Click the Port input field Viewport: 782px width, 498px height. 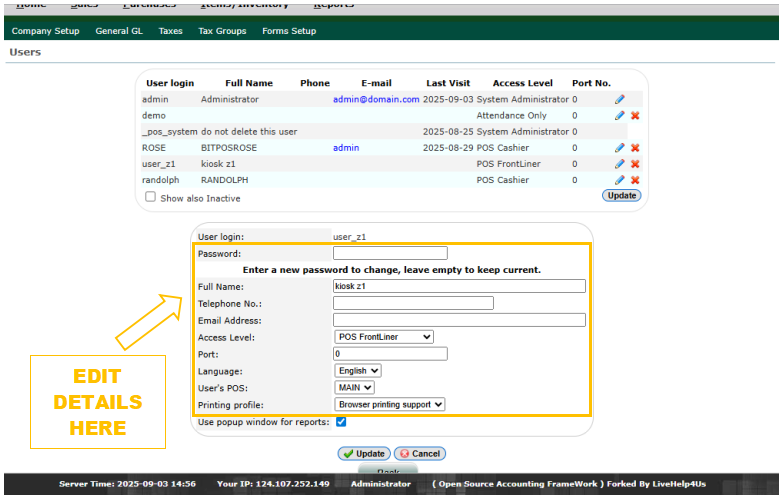[x=390, y=354]
